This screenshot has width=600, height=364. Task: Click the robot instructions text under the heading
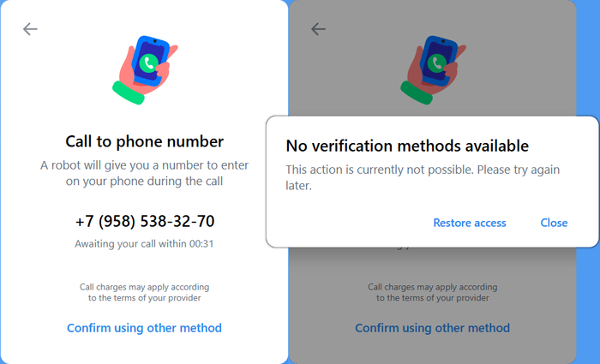[144, 173]
